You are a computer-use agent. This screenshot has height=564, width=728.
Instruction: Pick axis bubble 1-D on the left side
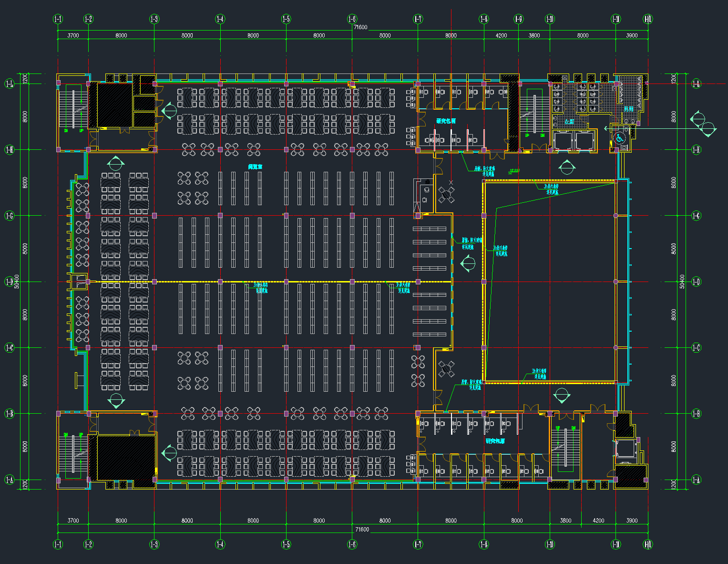click(x=9, y=282)
